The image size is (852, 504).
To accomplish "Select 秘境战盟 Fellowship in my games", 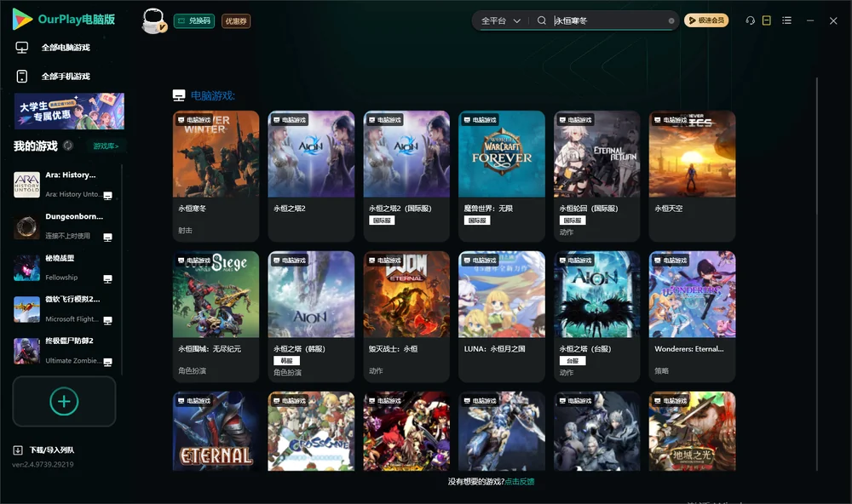I will (x=63, y=267).
